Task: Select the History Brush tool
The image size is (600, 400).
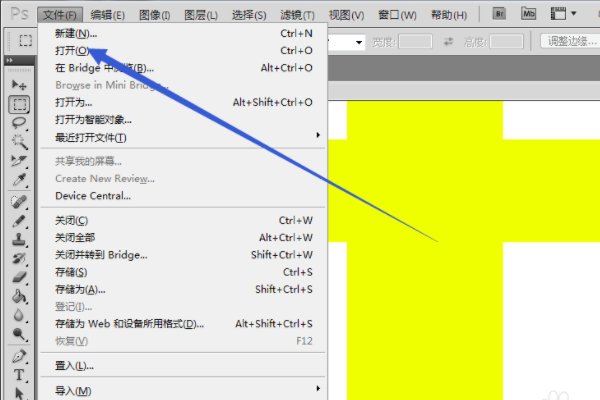Action: (19, 258)
